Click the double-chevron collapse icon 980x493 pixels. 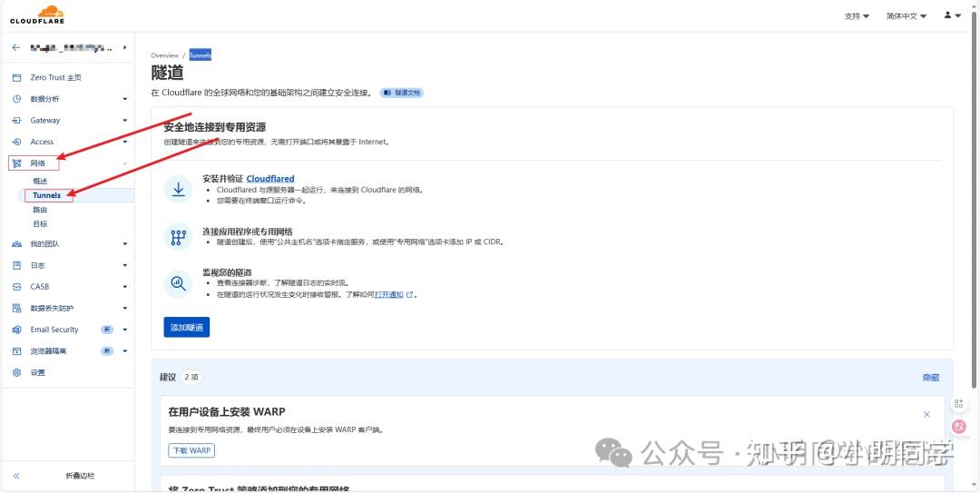(x=17, y=476)
